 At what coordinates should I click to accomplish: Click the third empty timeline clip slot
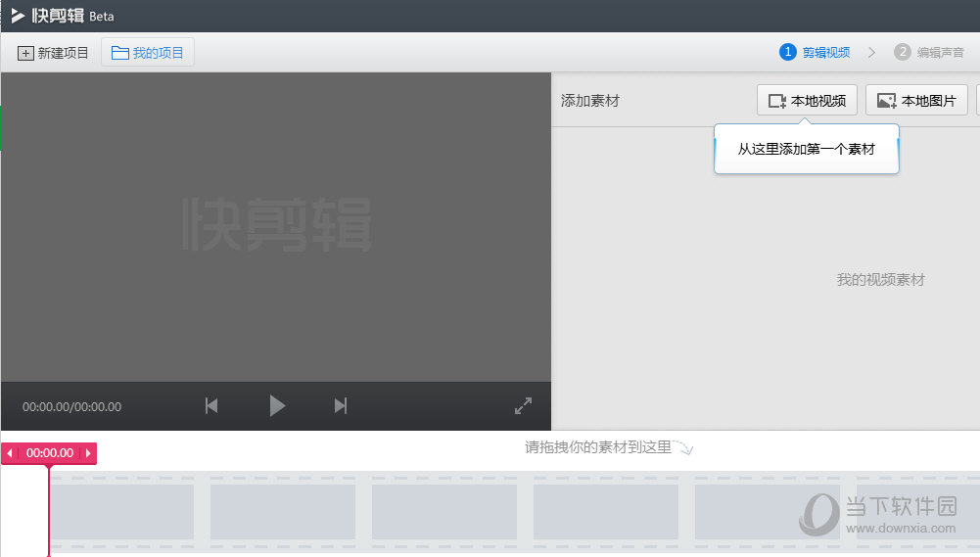click(x=444, y=511)
